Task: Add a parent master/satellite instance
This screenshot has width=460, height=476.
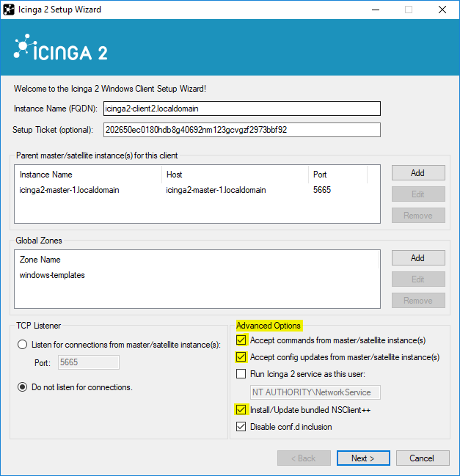Action: [x=418, y=173]
